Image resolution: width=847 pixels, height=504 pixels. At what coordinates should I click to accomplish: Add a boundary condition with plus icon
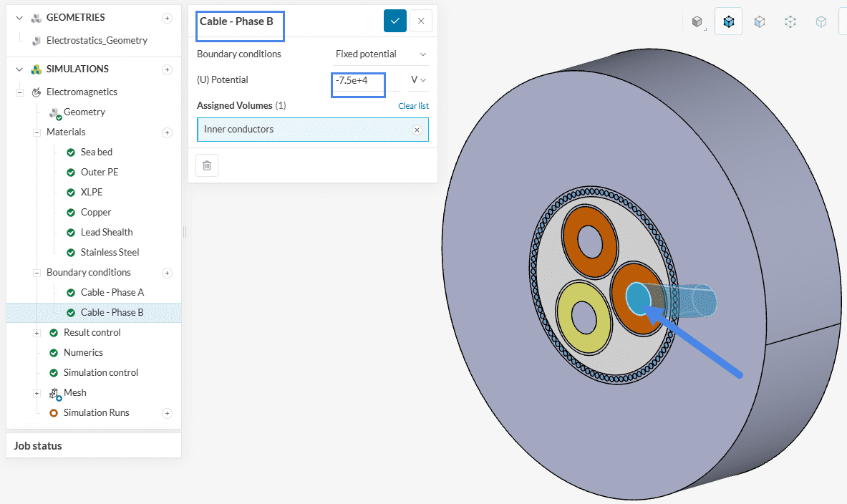point(167,273)
